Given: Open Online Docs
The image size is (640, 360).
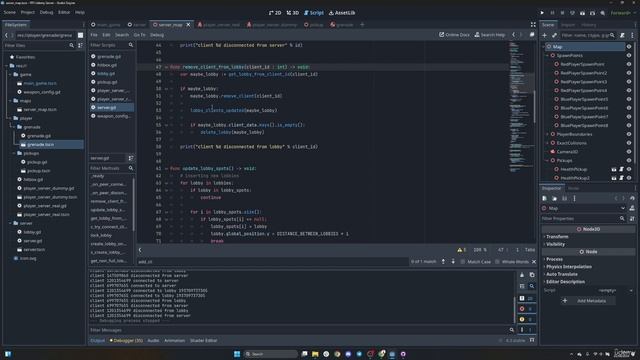Looking at the screenshot, I should (454, 35).
